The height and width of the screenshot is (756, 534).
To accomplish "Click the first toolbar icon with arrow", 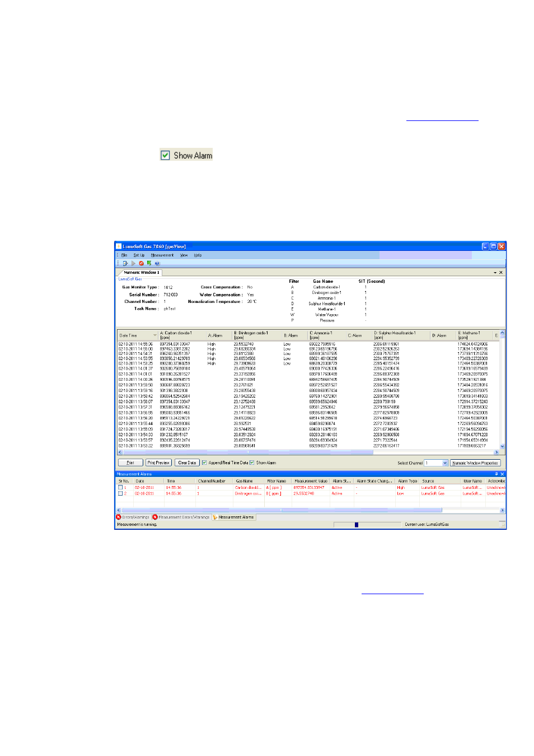I will point(125,263).
